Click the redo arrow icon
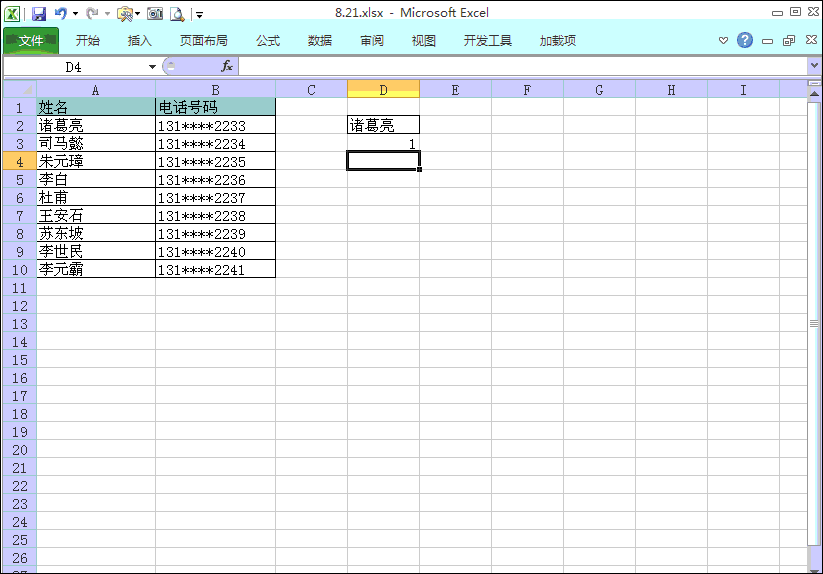Screen dimensions: 823x574 (92, 13)
